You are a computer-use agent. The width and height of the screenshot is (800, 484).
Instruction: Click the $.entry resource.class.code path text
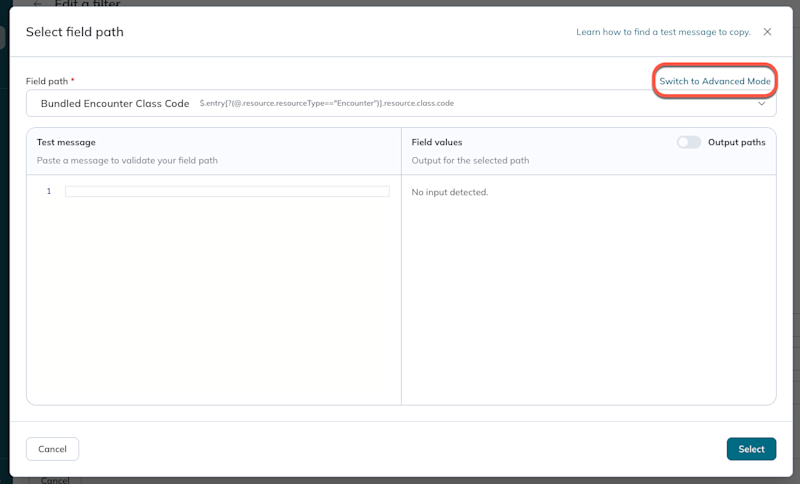327,104
